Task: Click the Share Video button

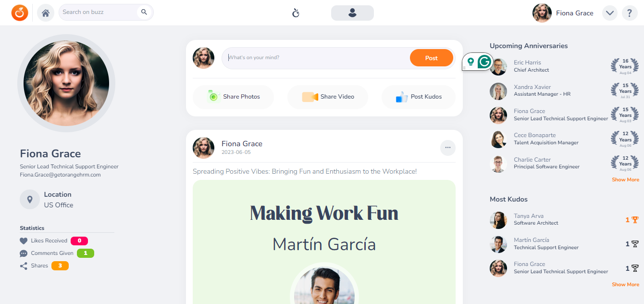Action: click(328, 97)
